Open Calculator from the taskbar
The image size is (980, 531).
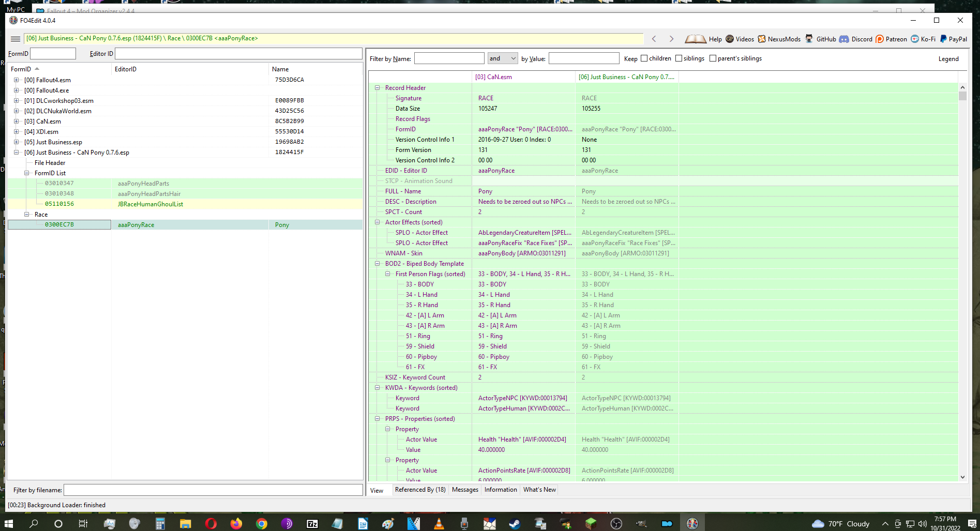coord(160,524)
